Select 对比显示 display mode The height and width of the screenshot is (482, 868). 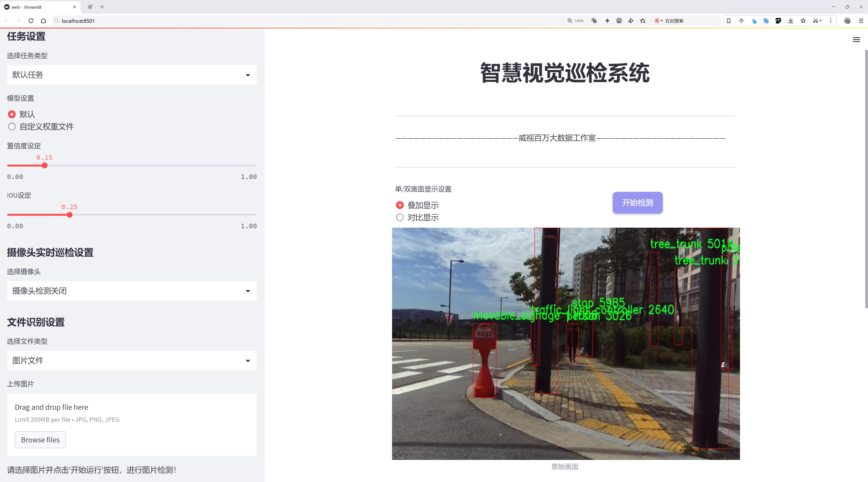400,217
